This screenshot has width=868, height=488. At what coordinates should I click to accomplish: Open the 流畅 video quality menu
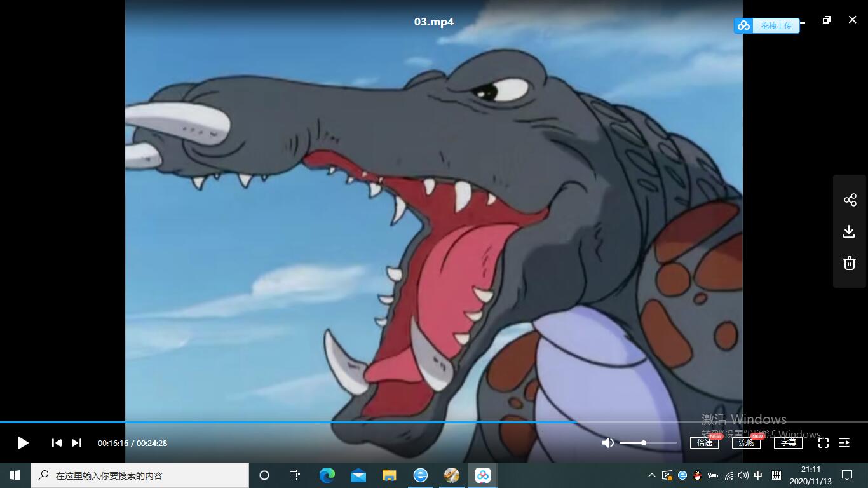click(x=747, y=443)
